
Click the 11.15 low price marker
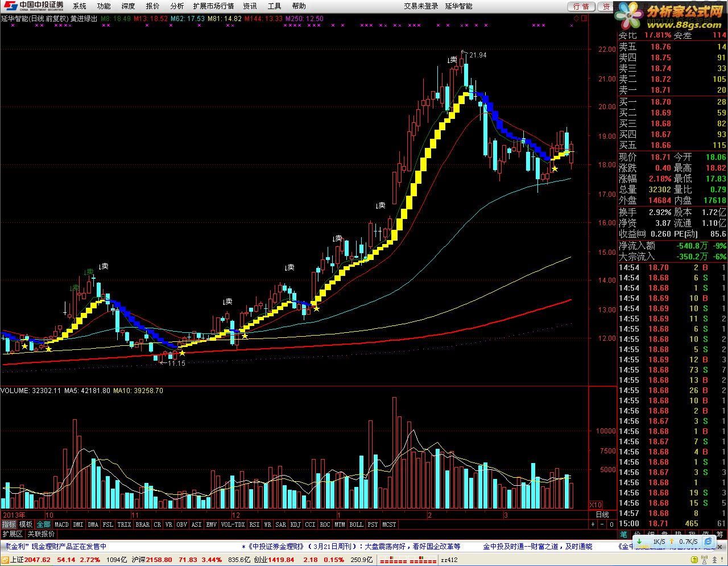pyautogui.click(x=176, y=363)
